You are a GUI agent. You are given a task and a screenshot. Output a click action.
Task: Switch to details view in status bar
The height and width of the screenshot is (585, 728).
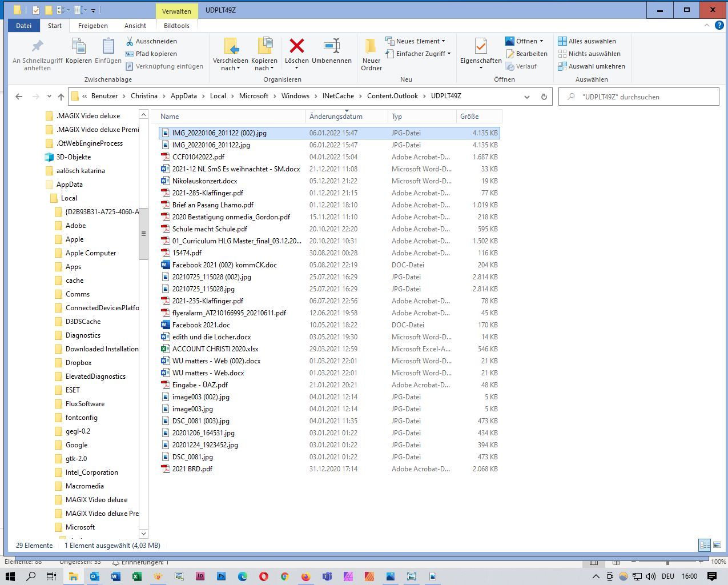point(705,545)
